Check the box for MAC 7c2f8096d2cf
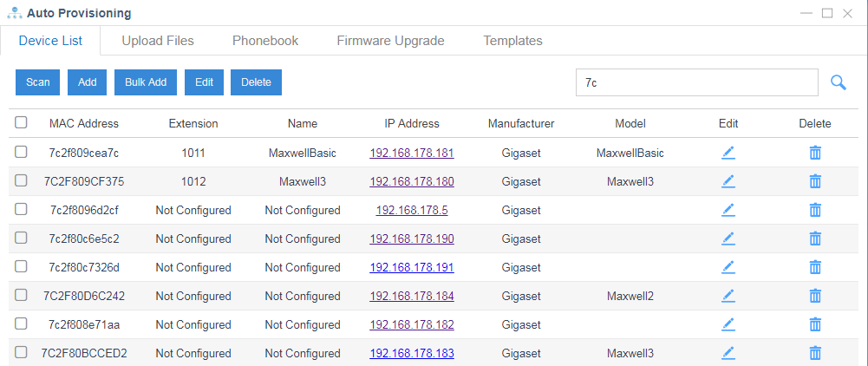Viewport: 868px width, 366px height. coord(21,209)
